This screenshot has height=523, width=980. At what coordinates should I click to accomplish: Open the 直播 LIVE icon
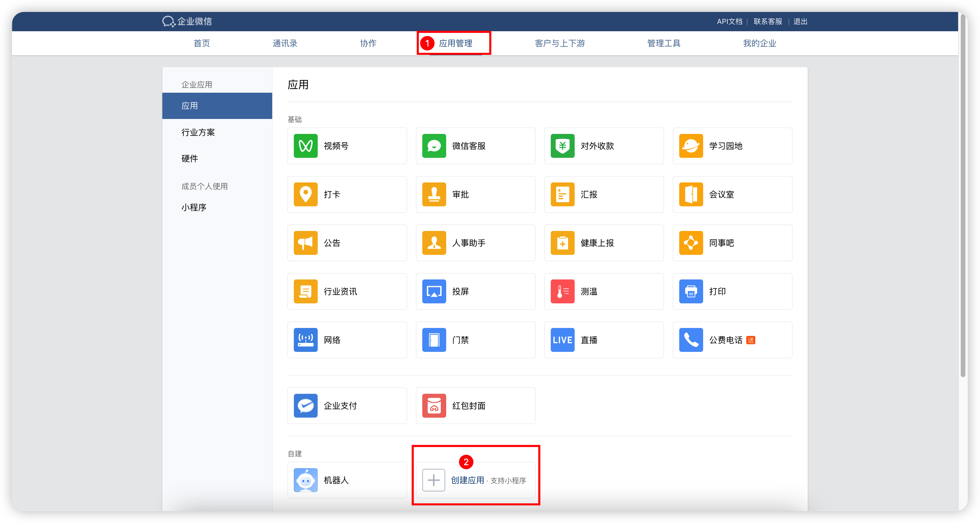[x=563, y=340]
